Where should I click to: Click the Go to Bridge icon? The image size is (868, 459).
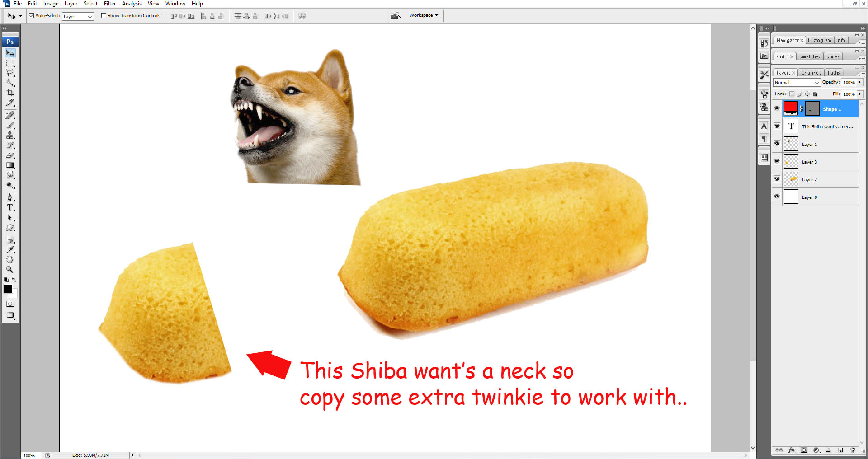(396, 16)
